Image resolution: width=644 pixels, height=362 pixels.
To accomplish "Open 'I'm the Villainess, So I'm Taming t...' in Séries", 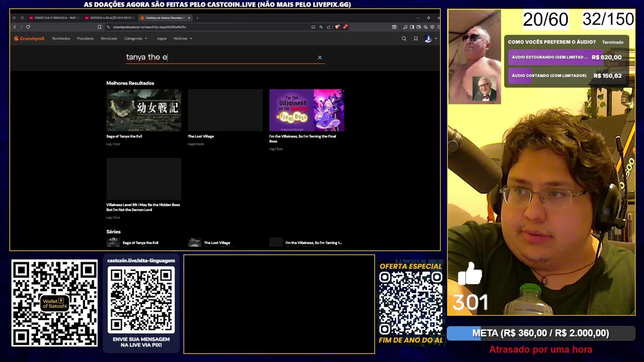I will (x=313, y=243).
